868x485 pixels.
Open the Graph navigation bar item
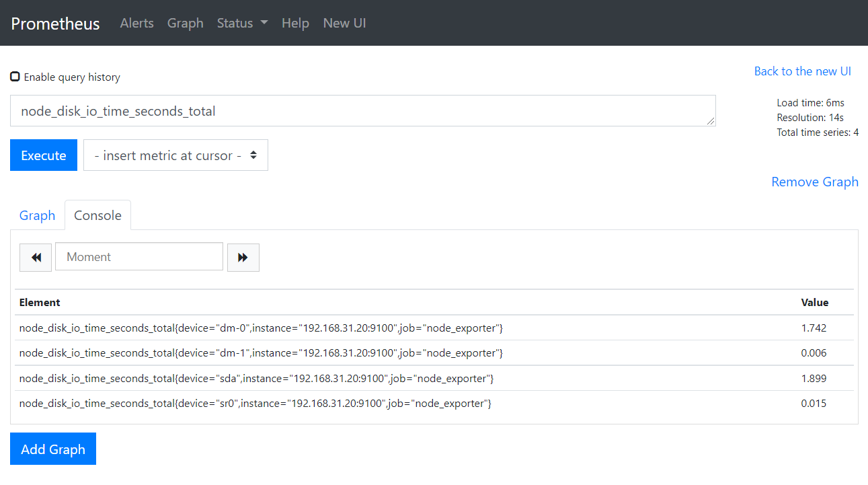(185, 23)
